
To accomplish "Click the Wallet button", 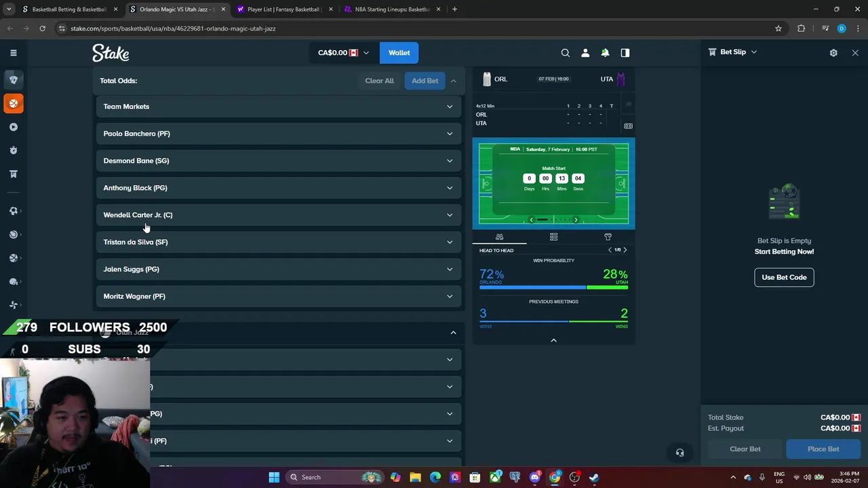I will 399,53.
